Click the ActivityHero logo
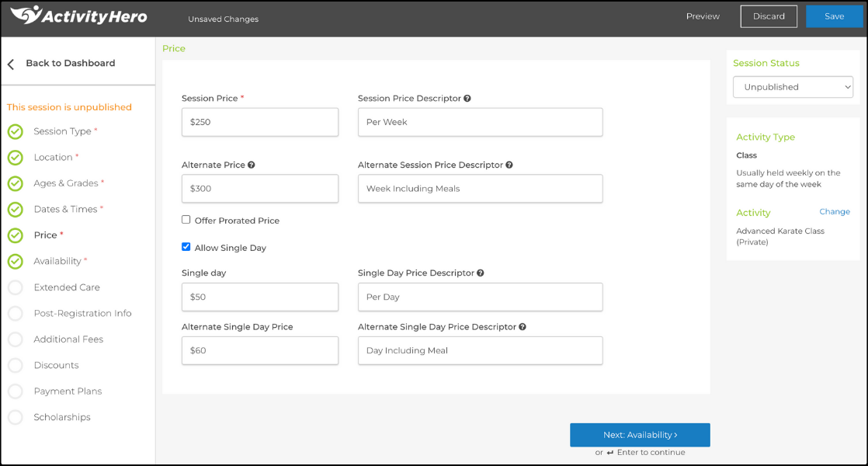Viewport: 868px width, 466px height. click(x=78, y=16)
